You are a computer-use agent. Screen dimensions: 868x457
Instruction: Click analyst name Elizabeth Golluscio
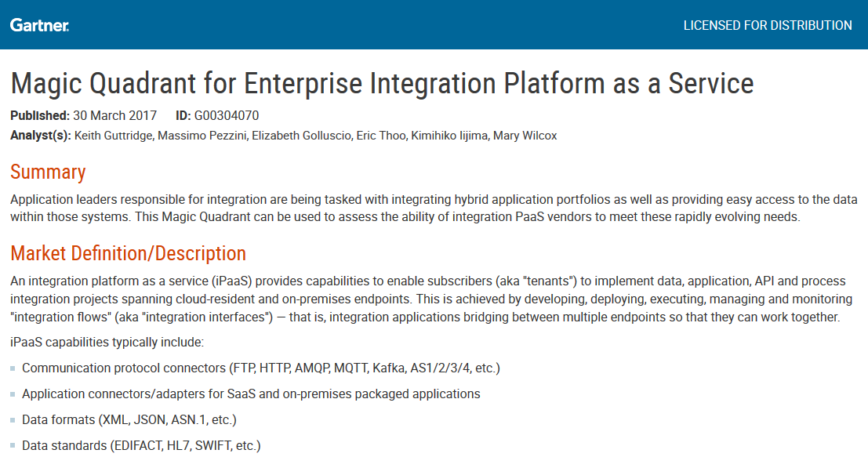pyautogui.click(x=301, y=136)
